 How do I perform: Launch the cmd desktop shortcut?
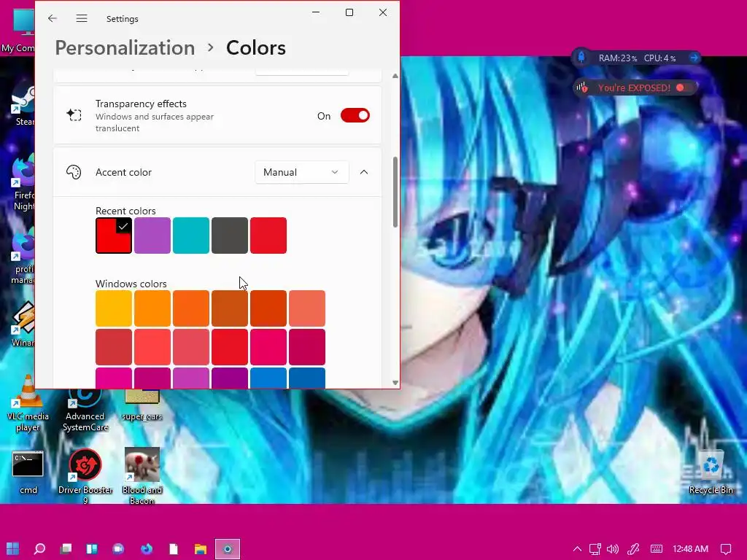[28, 472]
